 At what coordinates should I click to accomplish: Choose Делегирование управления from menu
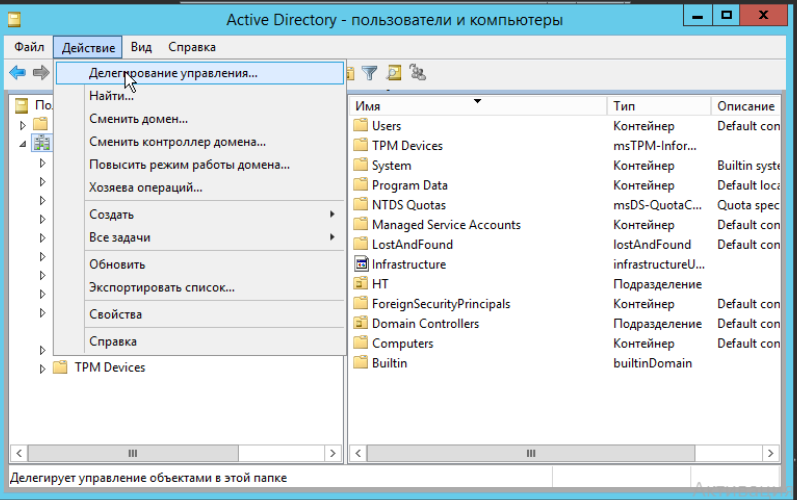pyautogui.click(x=173, y=73)
